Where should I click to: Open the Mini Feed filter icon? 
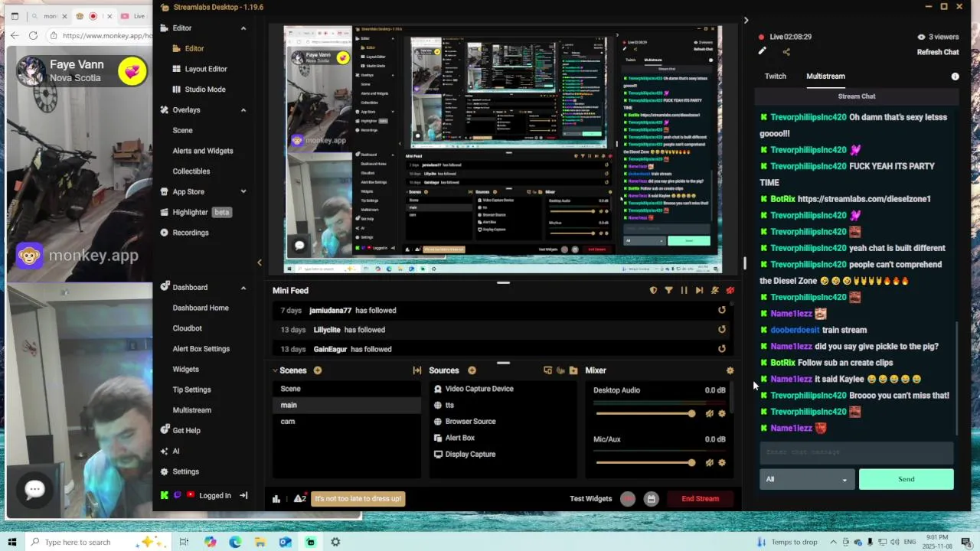pos(668,291)
